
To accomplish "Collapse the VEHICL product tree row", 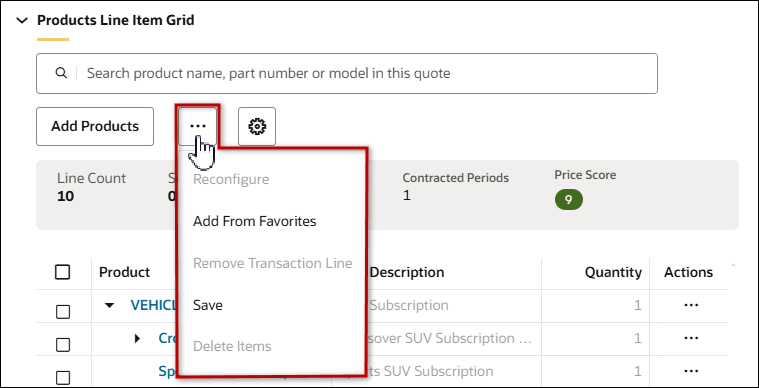I will [110, 305].
